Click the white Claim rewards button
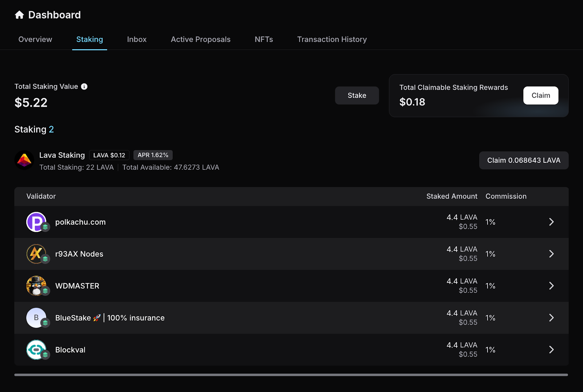 click(541, 95)
